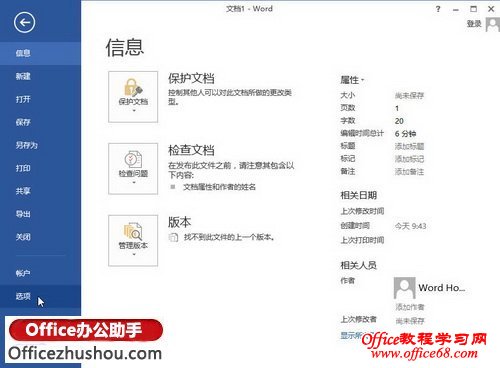Select 导出 in the left sidebar
Image resolution: width=500 pixels, height=368 pixels.
[x=40, y=214]
